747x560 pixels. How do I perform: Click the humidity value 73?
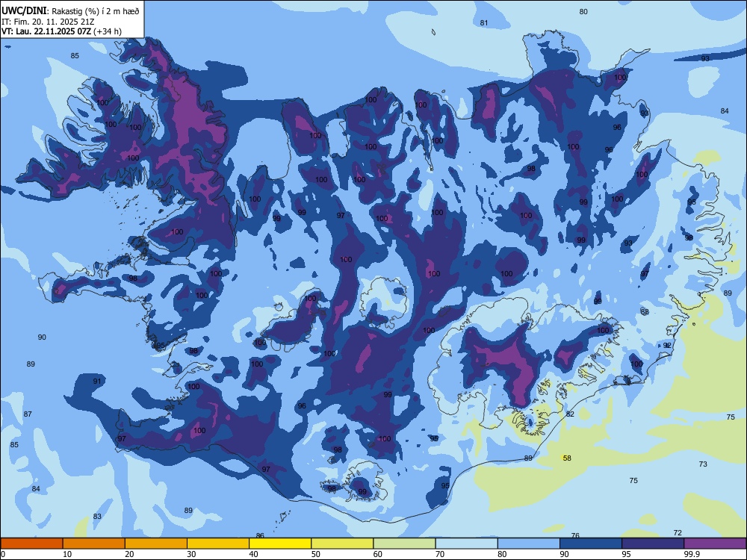coord(703,464)
